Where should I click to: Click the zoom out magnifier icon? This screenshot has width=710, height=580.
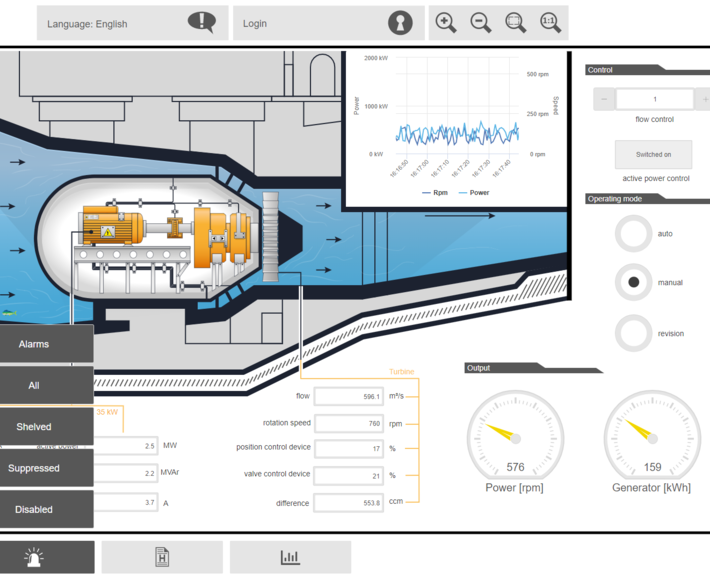481,23
